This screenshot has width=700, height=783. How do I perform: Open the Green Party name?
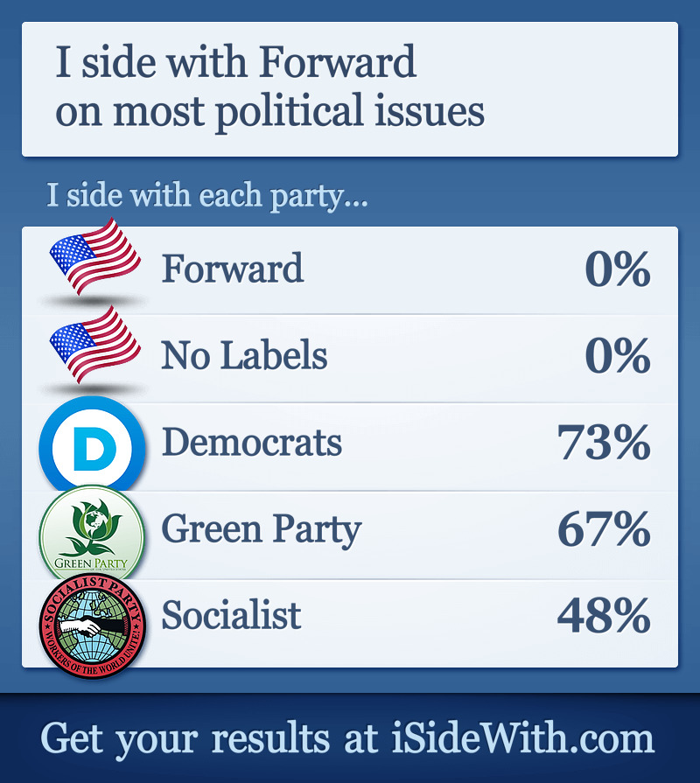[261, 529]
